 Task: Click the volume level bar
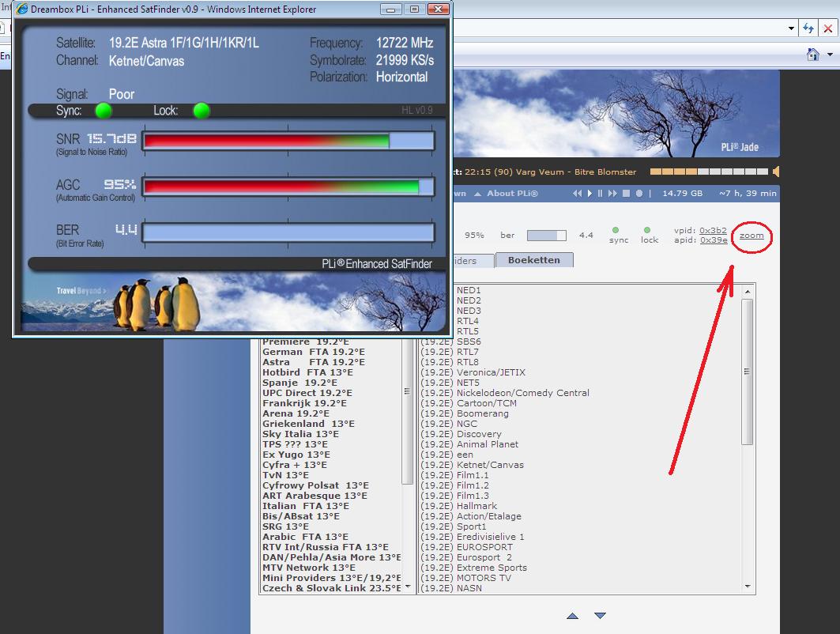[709, 172]
